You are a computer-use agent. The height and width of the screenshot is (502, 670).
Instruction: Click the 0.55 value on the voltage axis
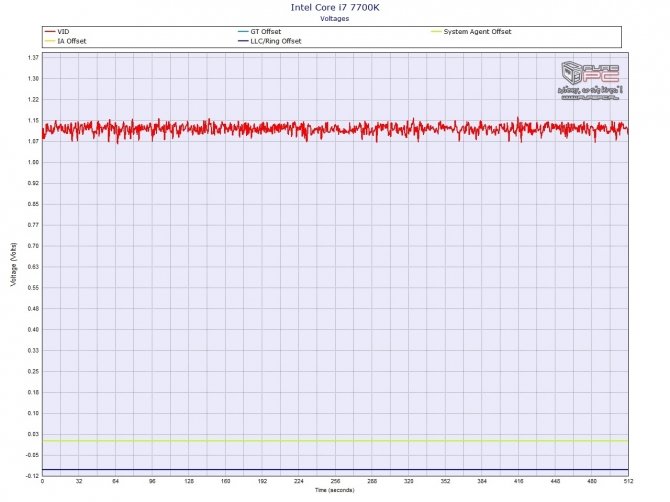coord(33,288)
